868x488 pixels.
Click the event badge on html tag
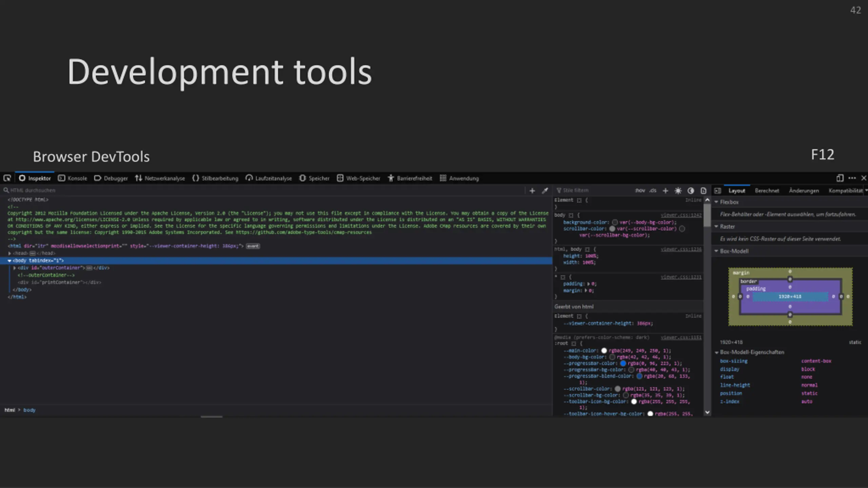coord(253,246)
